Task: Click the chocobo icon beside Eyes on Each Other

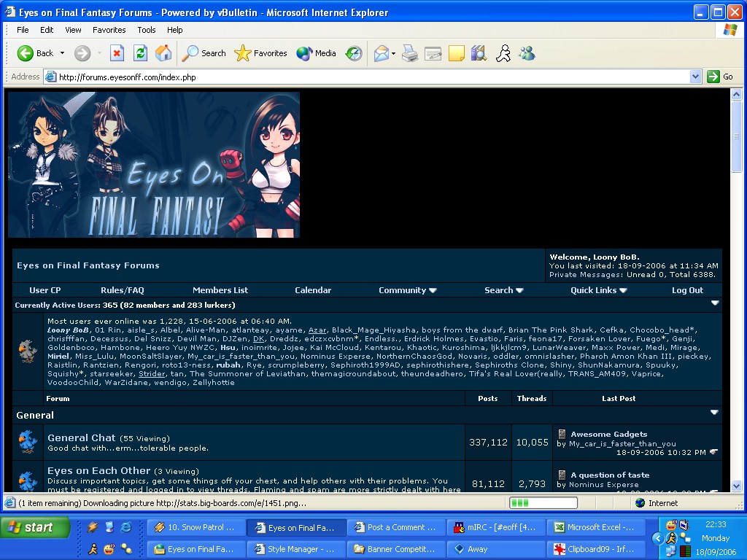Action: (28, 481)
